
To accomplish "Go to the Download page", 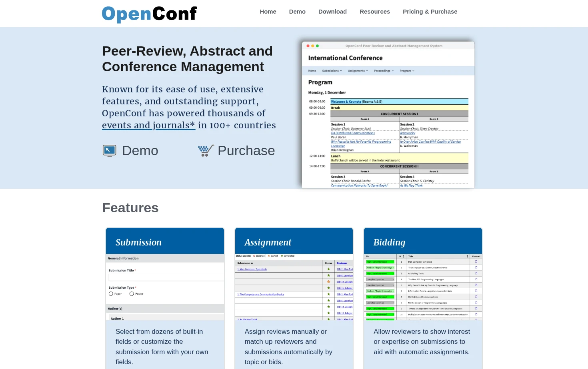I will click(x=332, y=12).
